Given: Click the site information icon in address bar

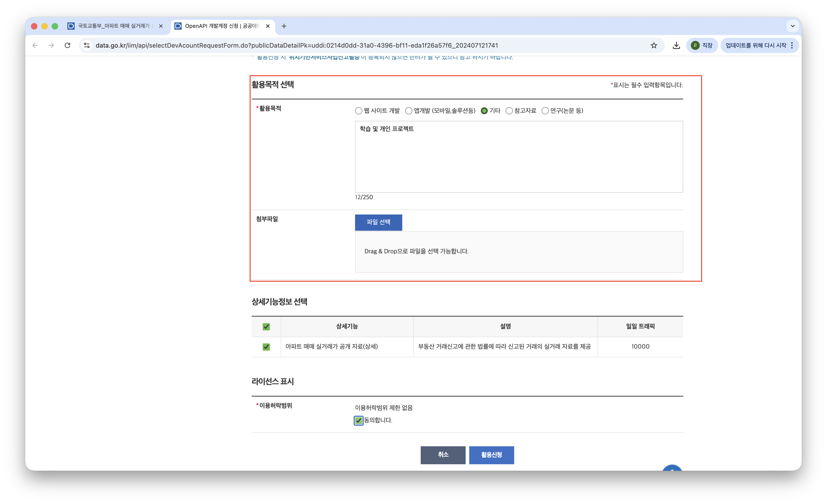Looking at the screenshot, I should tap(87, 45).
